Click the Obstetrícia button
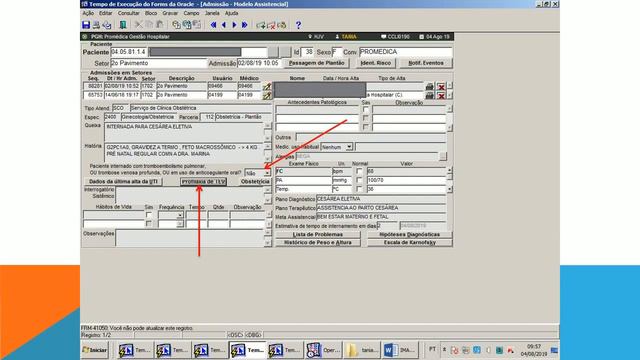640x360 pixels. (x=255, y=182)
